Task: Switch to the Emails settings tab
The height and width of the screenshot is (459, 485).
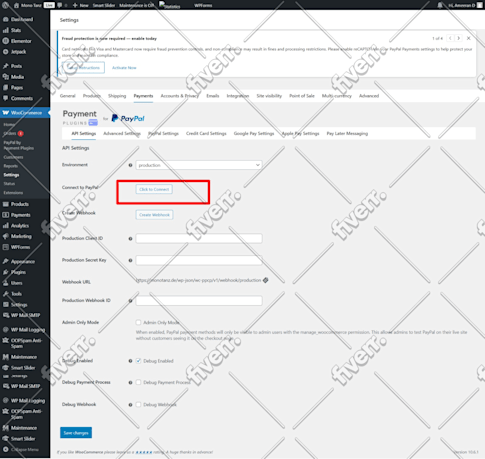Action: (x=213, y=96)
